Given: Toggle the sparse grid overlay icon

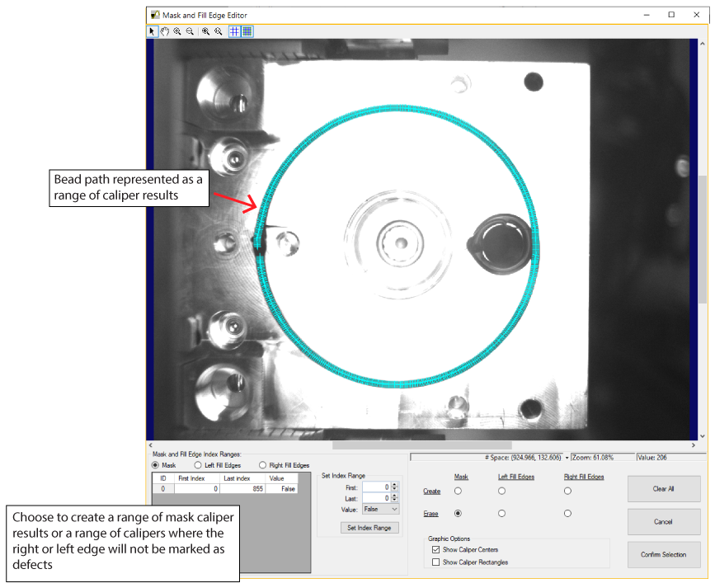Looking at the screenshot, I should click(235, 31).
